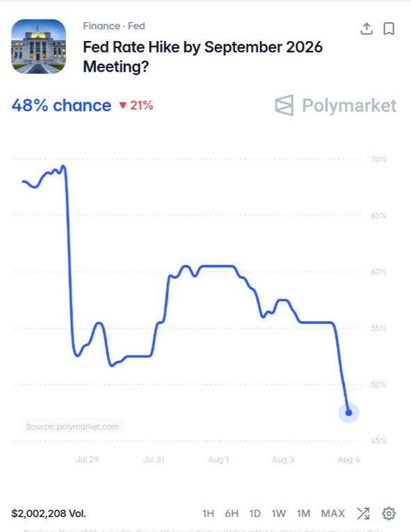
Task: Bookmark this Fed rate market
Action: point(389,29)
